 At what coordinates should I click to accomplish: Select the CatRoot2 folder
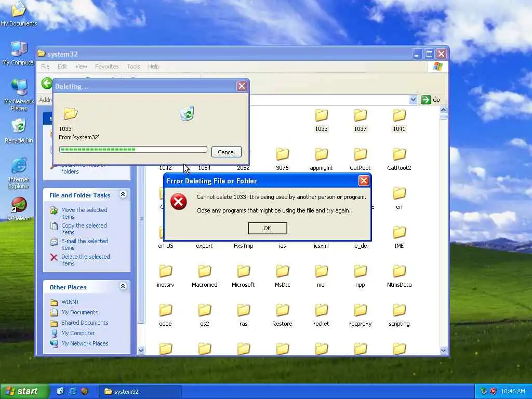click(x=399, y=159)
